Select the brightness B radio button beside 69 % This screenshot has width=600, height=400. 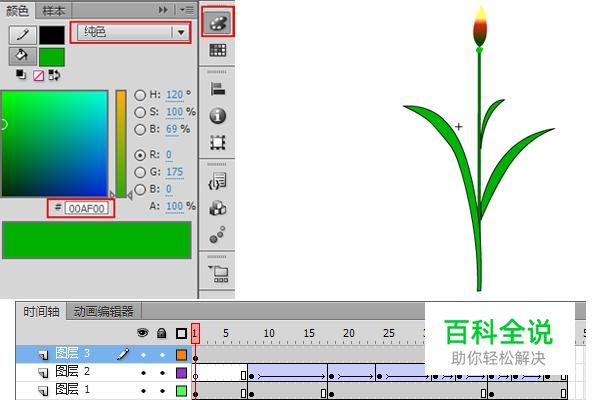(x=140, y=129)
